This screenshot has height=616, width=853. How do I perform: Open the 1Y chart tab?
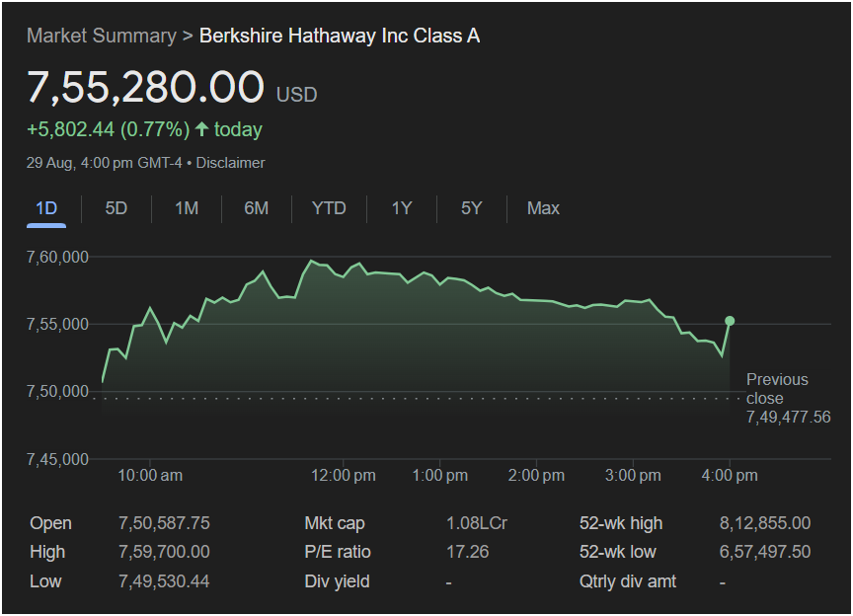[x=401, y=208]
